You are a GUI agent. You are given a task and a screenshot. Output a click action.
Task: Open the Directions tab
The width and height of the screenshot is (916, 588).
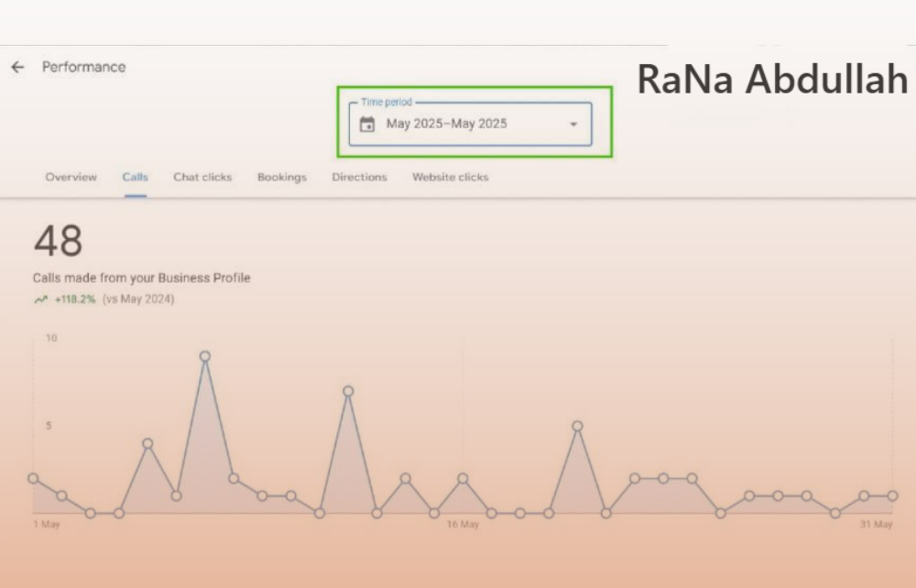click(359, 178)
